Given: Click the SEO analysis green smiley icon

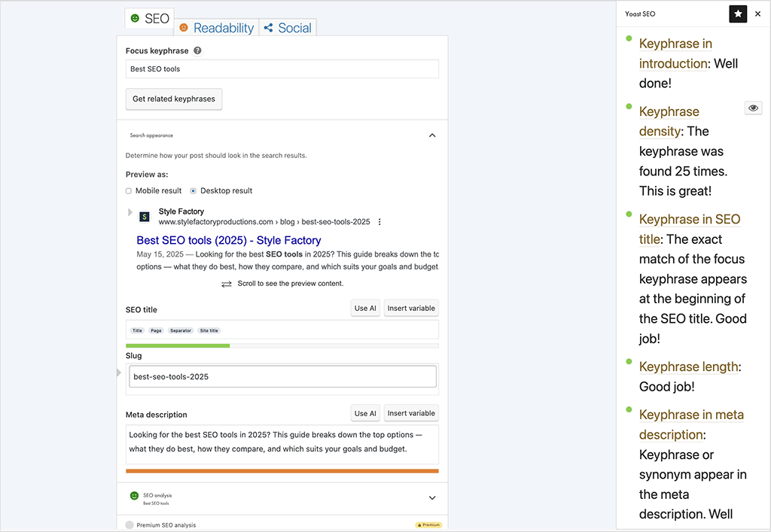Looking at the screenshot, I should coord(134,496).
